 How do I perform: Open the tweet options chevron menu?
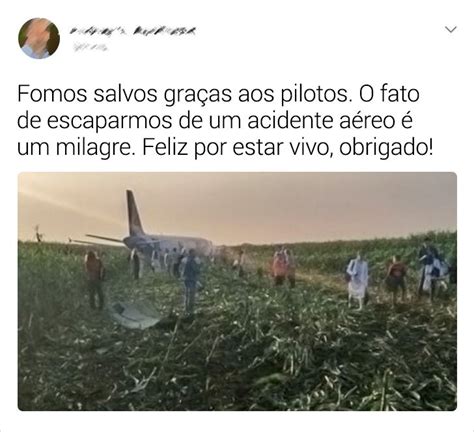[x=451, y=30]
